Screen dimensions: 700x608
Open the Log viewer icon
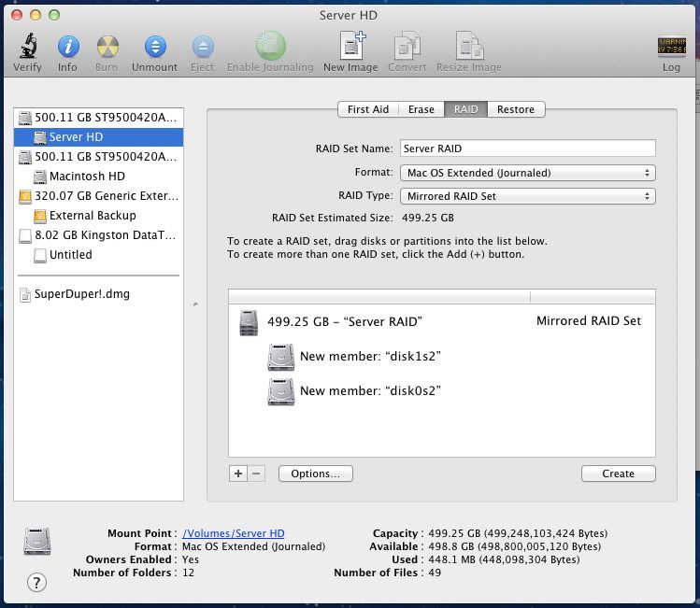[671, 46]
